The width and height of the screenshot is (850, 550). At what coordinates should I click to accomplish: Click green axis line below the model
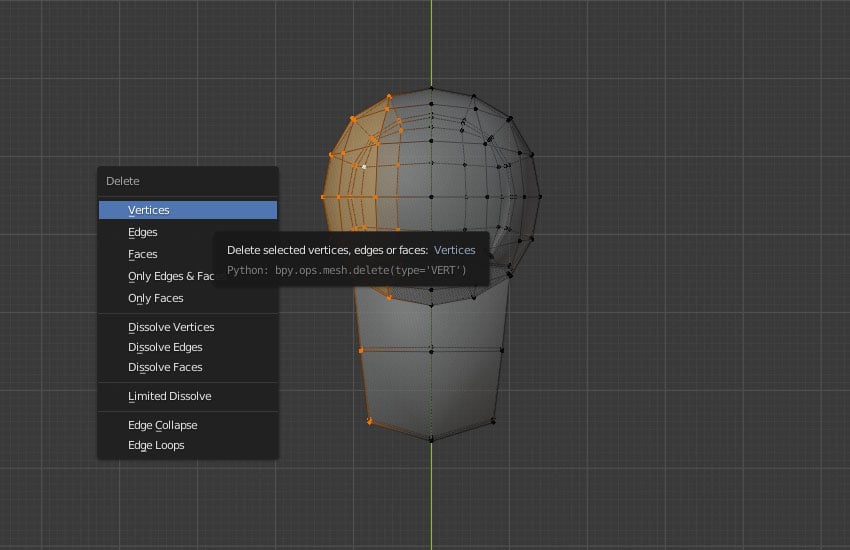point(431,500)
